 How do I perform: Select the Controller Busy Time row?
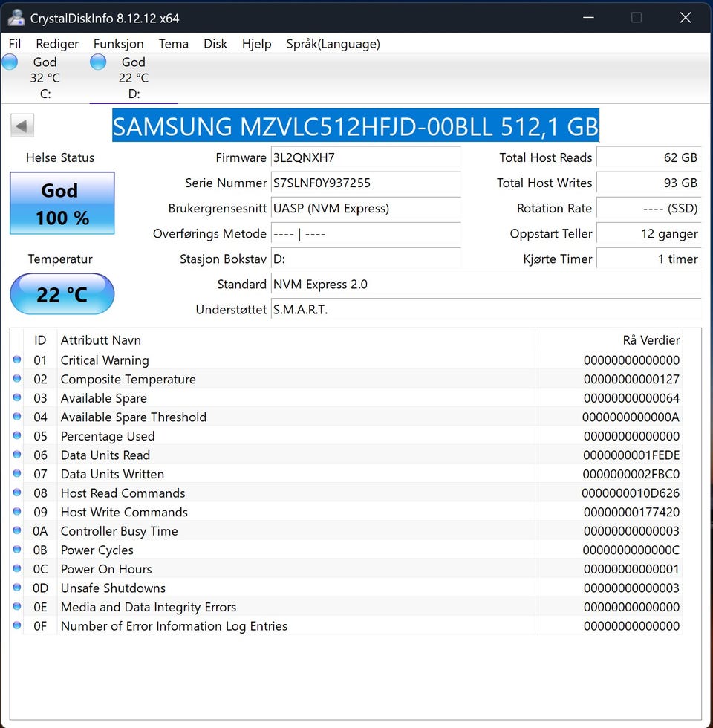[346, 531]
